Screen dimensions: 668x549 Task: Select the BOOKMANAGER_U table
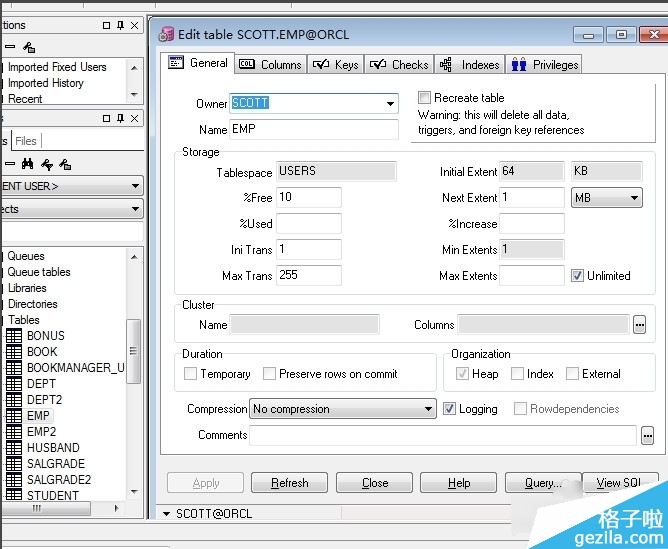point(75,368)
